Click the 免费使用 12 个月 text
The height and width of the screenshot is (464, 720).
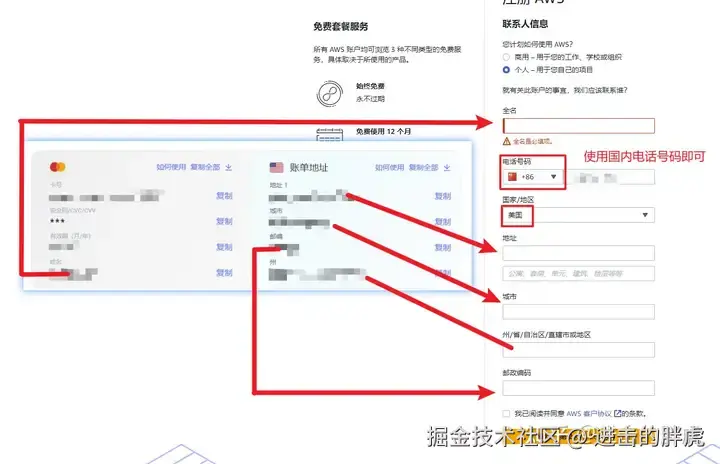[x=383, y=131]
